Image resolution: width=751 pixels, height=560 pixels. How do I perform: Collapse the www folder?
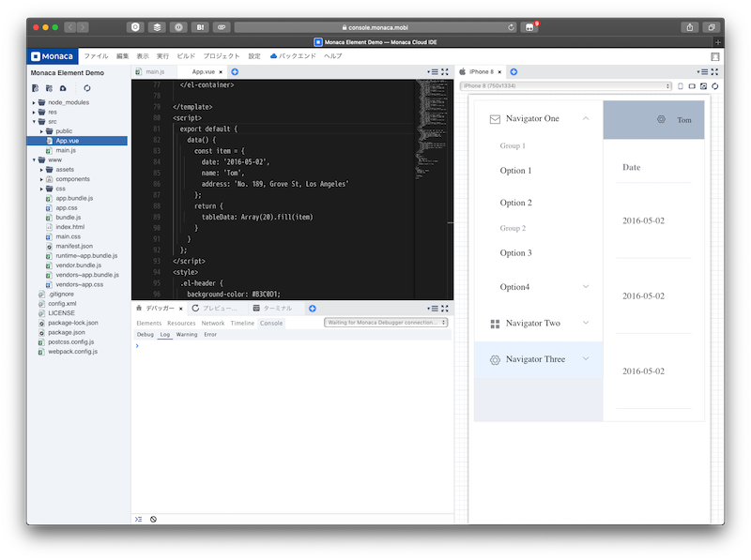point(34,159)
